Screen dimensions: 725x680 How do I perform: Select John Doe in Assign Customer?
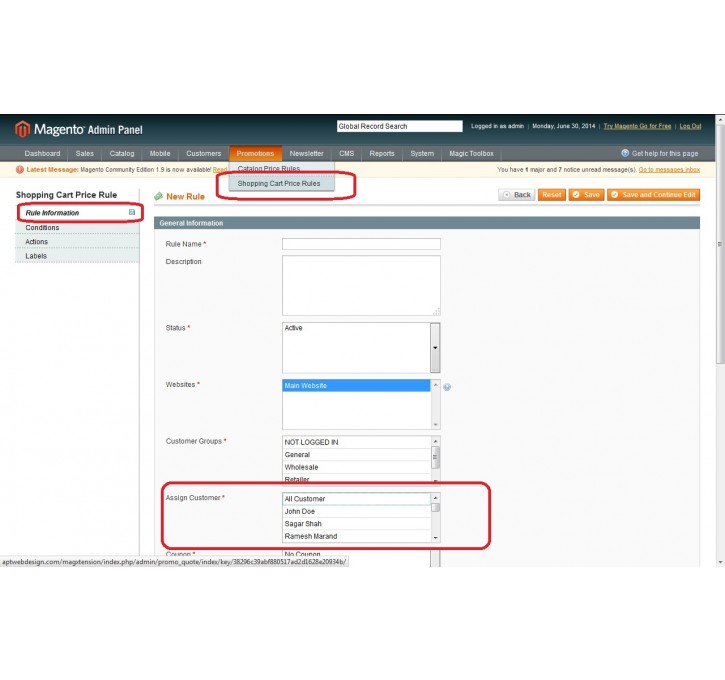[357, 511]
